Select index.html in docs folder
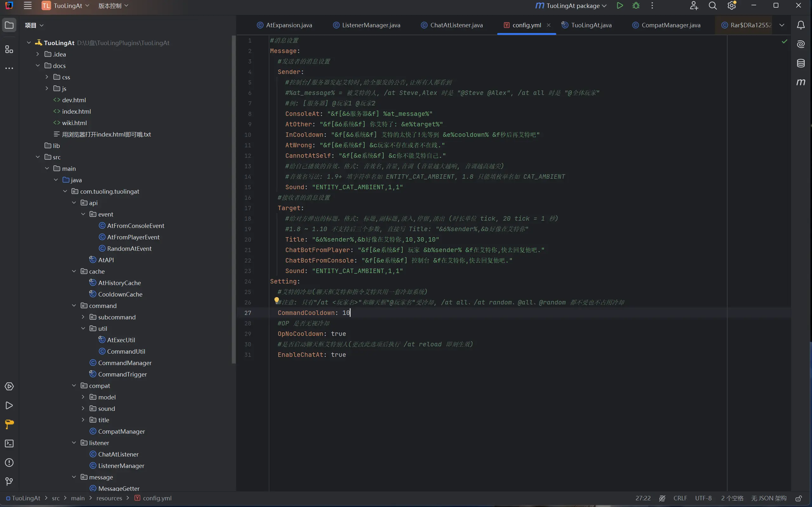812x507 pixels. (72, 111)
